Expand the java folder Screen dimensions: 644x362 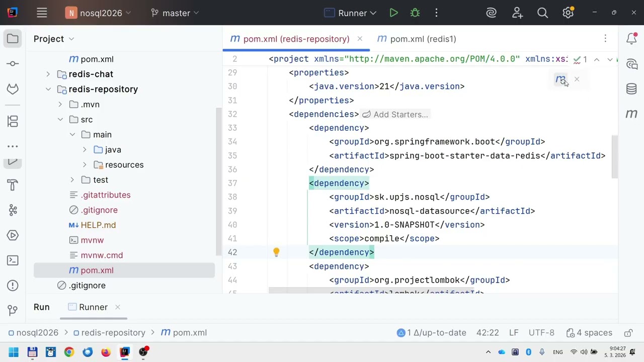coord(84,149)
